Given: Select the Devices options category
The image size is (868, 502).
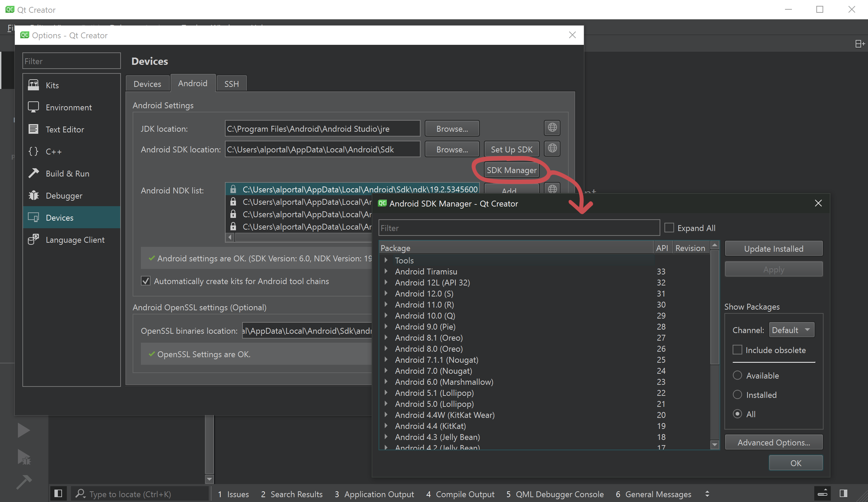Looking at the screenshot, I should pyautogui.click(x=72, y=218).
